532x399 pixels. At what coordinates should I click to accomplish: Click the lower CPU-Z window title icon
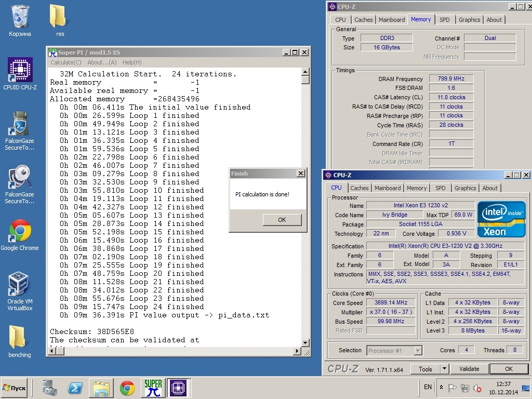tap(328, 175)
